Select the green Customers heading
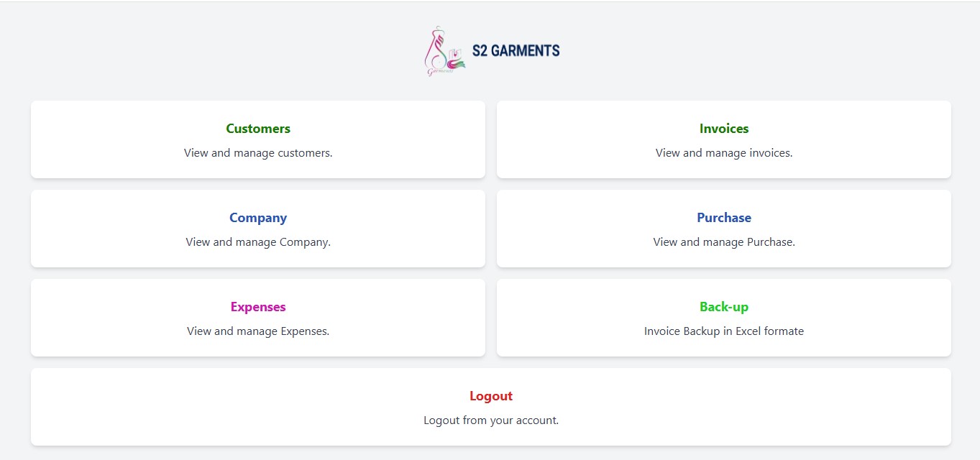980x460 pixels. (257, 129)
